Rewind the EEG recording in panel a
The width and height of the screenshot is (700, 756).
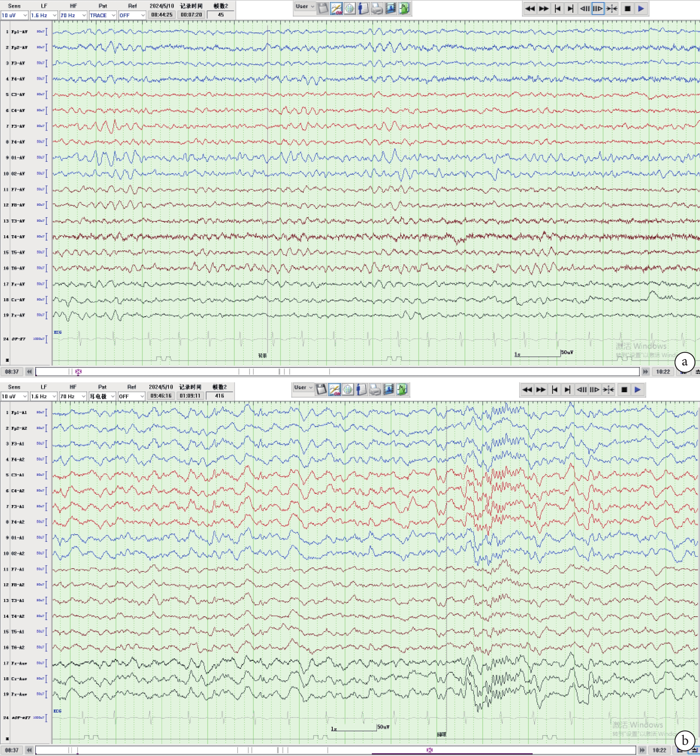click(x=530, y=8)
